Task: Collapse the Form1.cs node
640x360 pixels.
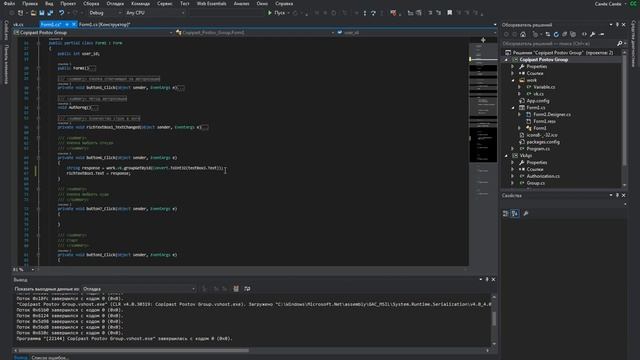Action: [513, 108]
